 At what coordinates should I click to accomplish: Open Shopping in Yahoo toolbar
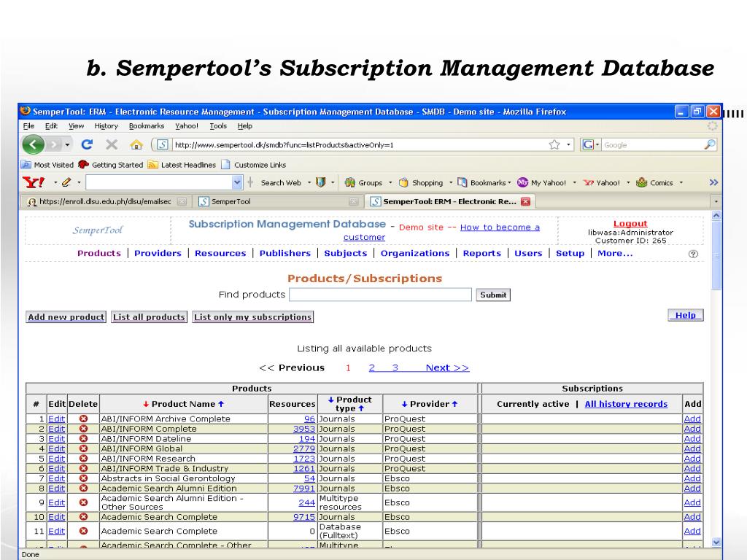421,182
